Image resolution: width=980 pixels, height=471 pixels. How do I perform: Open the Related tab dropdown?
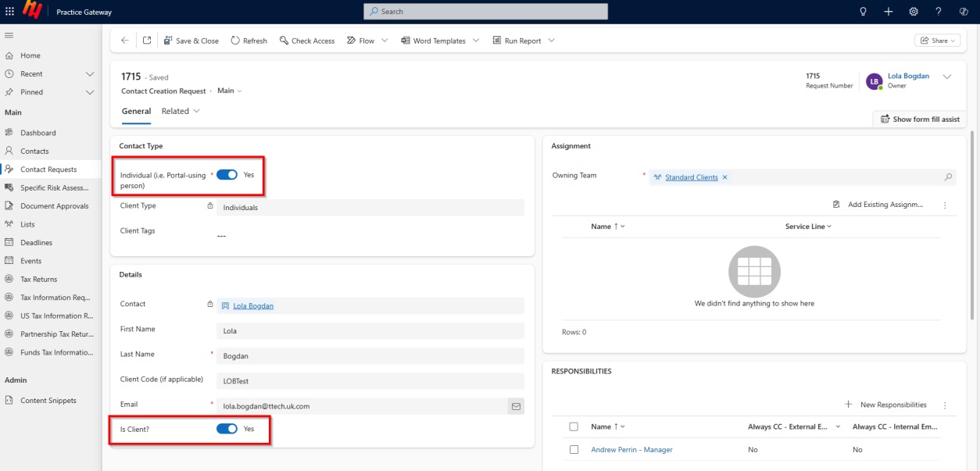181,112
